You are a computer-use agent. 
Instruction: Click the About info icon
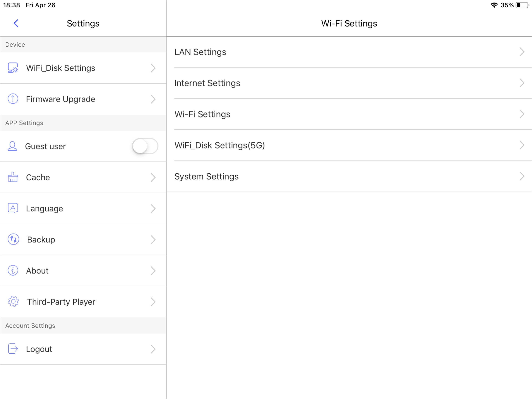[13, 270]
